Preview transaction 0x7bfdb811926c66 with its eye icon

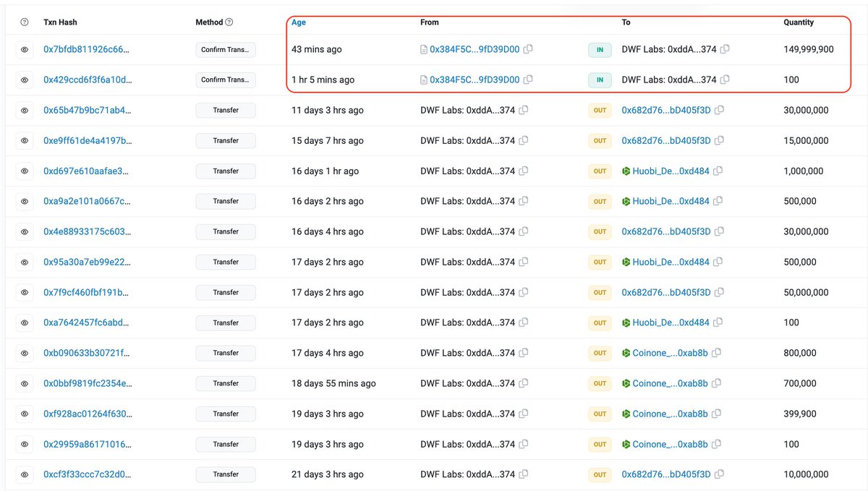click(25, 50)
